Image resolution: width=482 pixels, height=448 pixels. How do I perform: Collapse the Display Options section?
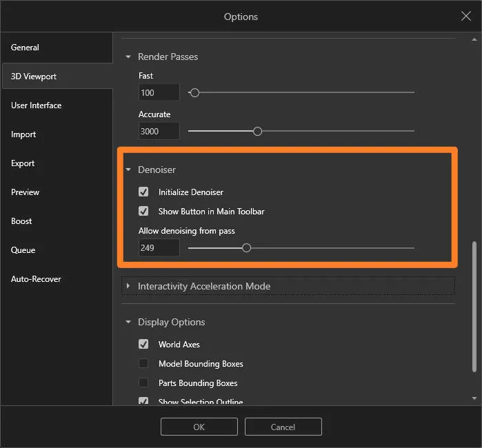coord(128,322)
